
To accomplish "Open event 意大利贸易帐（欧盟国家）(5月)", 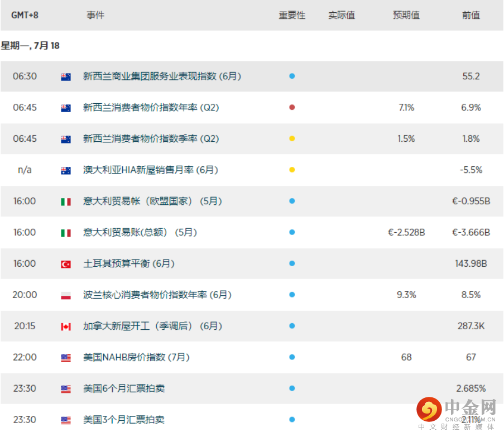I will 152,201.
